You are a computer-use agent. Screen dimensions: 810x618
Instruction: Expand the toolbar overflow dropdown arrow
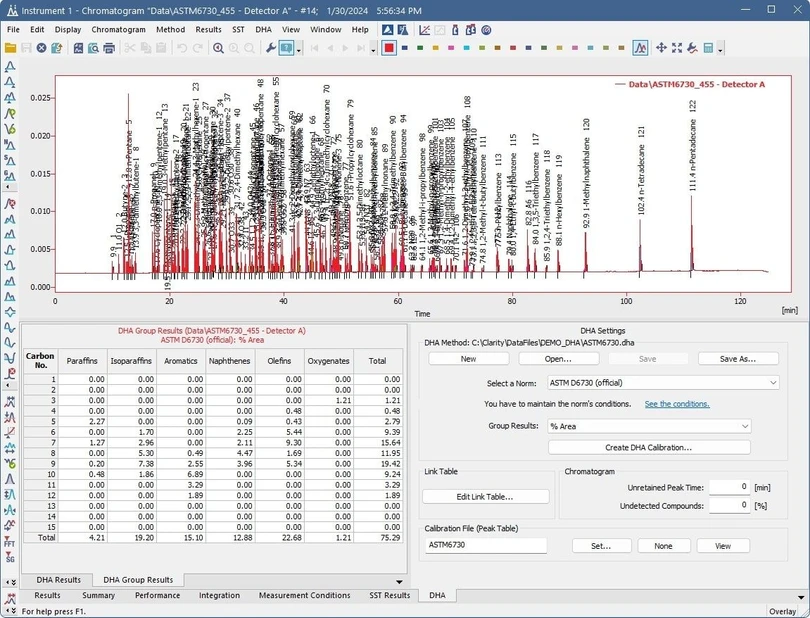(x=720, y=50)
